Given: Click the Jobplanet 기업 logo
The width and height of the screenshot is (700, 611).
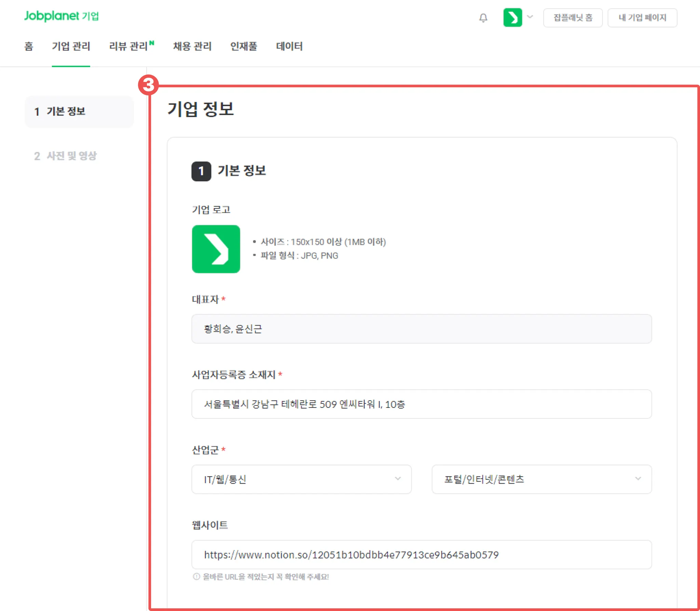Looking at the screenshot, I should [62, 16].
